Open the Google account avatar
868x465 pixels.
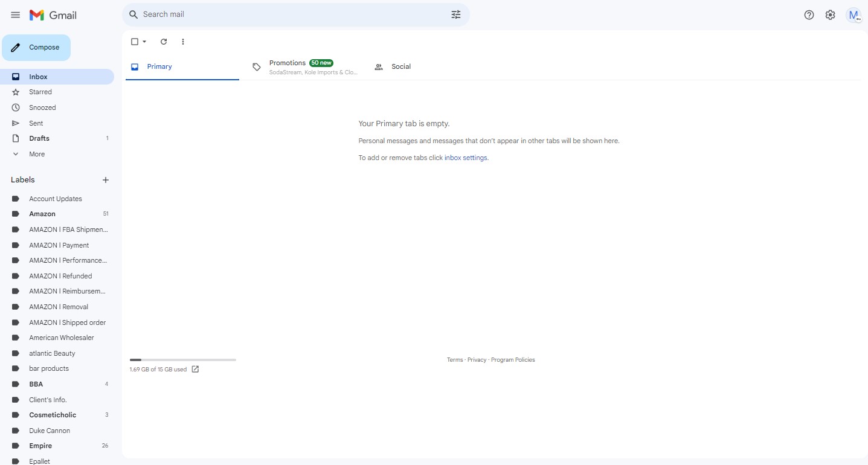(854, 15)
